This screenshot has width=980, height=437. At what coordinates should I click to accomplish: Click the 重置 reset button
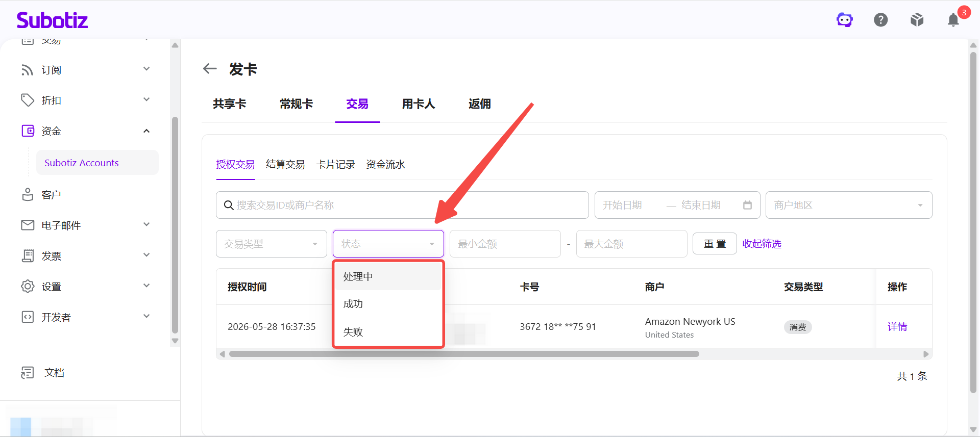[715, 244]
